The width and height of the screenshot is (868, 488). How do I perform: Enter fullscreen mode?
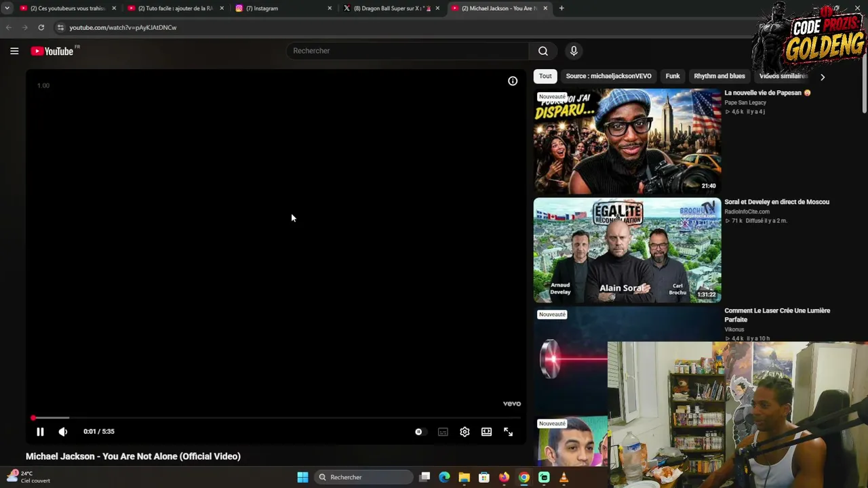508,432
